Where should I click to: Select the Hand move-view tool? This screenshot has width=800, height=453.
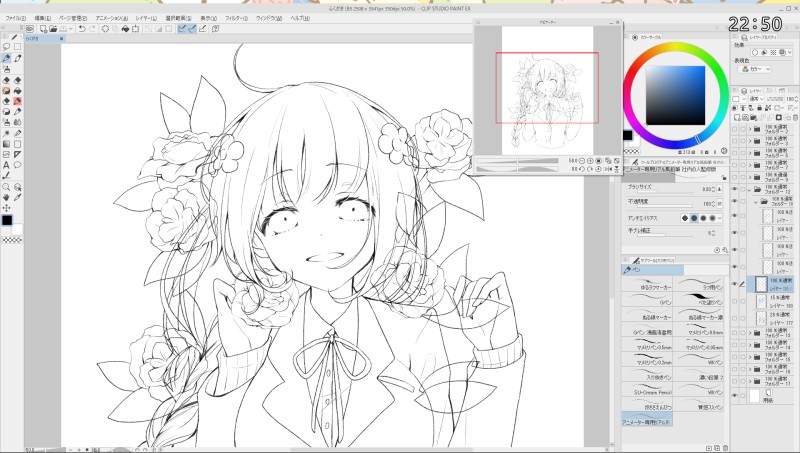[7, 197]
